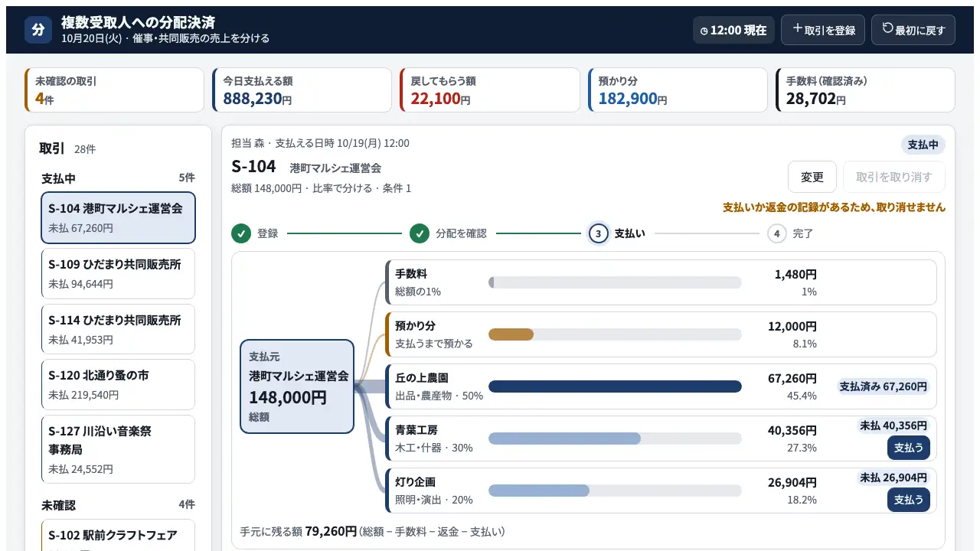This screenshot has width=980, height=551.
Task: Select transaction S-104 港町マルシェ運営会 in the list
Action: tap(118, 218)
